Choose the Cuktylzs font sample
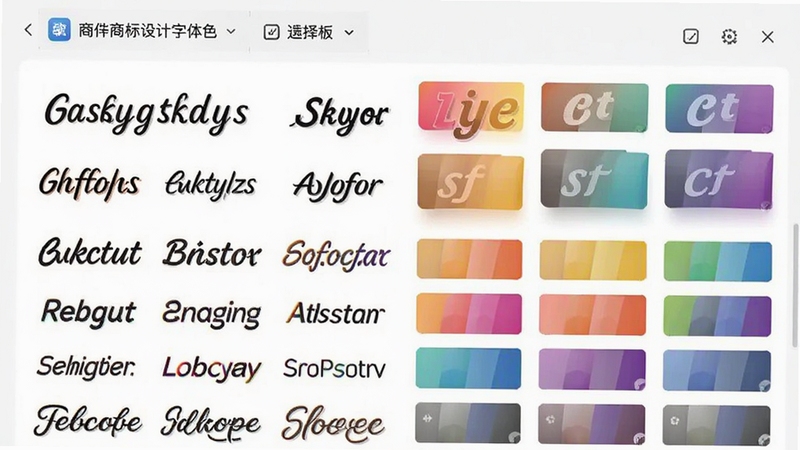Image resolution: width=800 pixels, height=450 pixels. [x=210, y=185]
